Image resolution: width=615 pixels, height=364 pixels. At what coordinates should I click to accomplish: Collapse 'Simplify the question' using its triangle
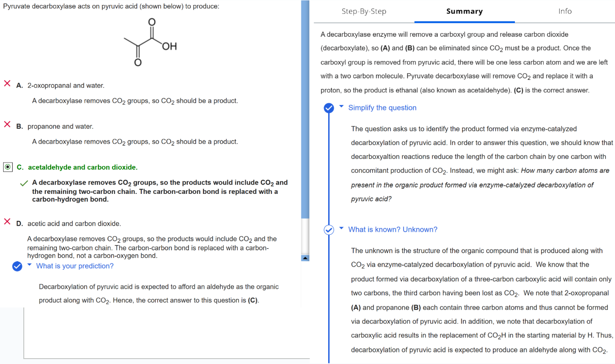tap(342, 107)
